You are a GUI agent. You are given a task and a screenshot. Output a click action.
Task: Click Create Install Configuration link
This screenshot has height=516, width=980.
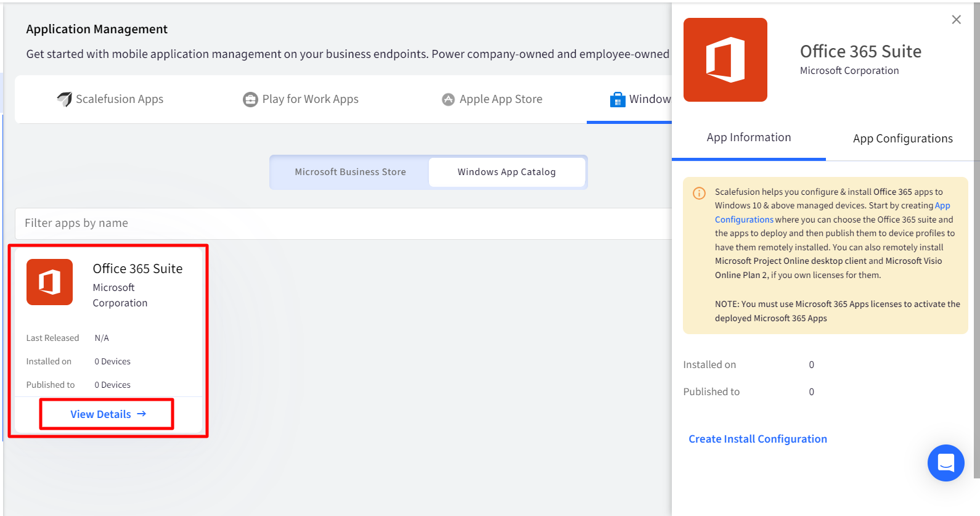point(757,439)
